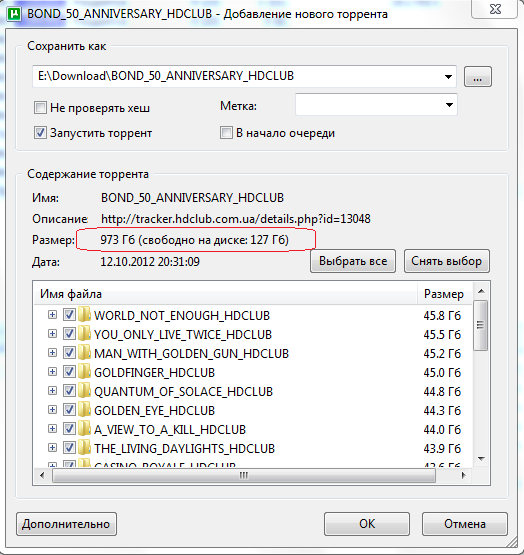Screen dimensions: 524x555
Task: Click the WORLD_NOT_ENOUGH_HDCLUB folder icon
Action: (x=84, y=314)
